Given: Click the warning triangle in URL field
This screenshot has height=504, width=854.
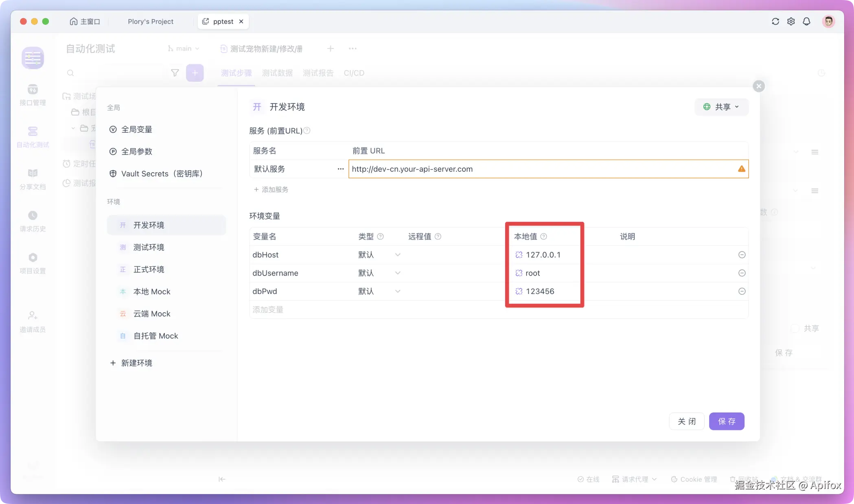Looking at the screenshot, I should tap(741, 169).
